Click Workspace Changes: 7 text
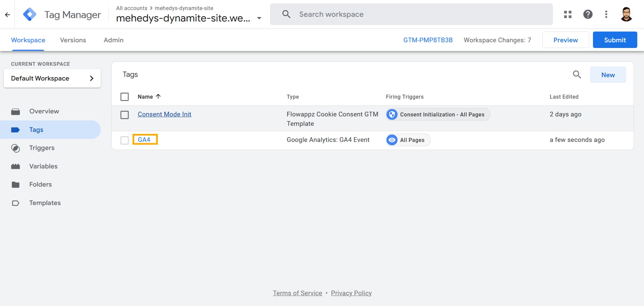The height and width of the screenshot is (306, 644). (x=497, y=40)
